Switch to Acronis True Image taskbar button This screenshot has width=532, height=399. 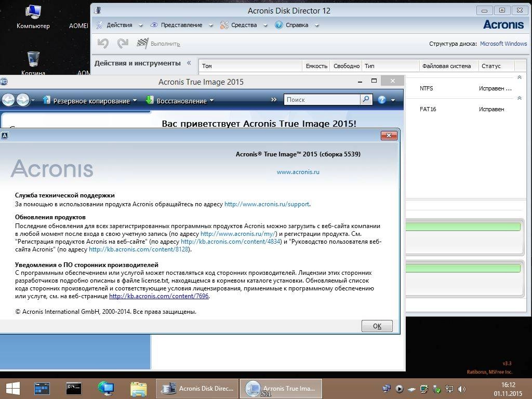pyautogui.click(x=281, y=389)
